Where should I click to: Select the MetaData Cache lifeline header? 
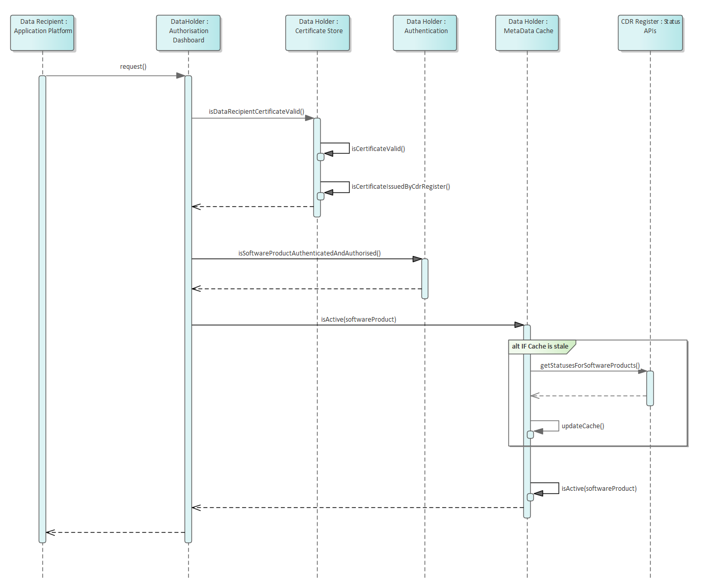528,33
